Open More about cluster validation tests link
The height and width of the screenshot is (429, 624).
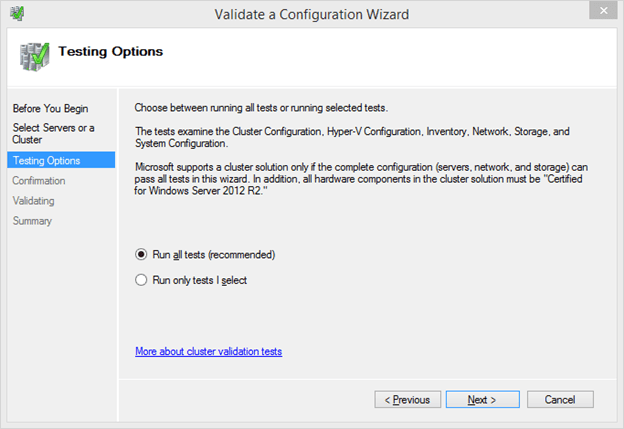coord(208,352)
